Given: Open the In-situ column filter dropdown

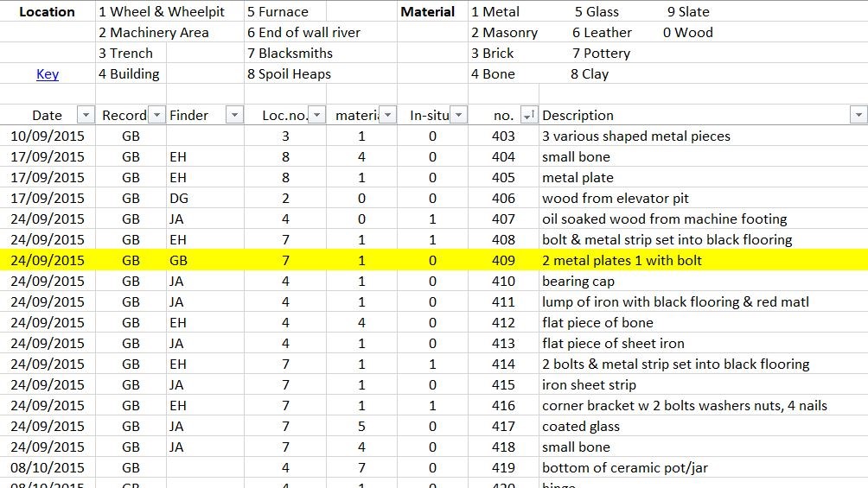Looking at the screenshot, I should point(458,115).
